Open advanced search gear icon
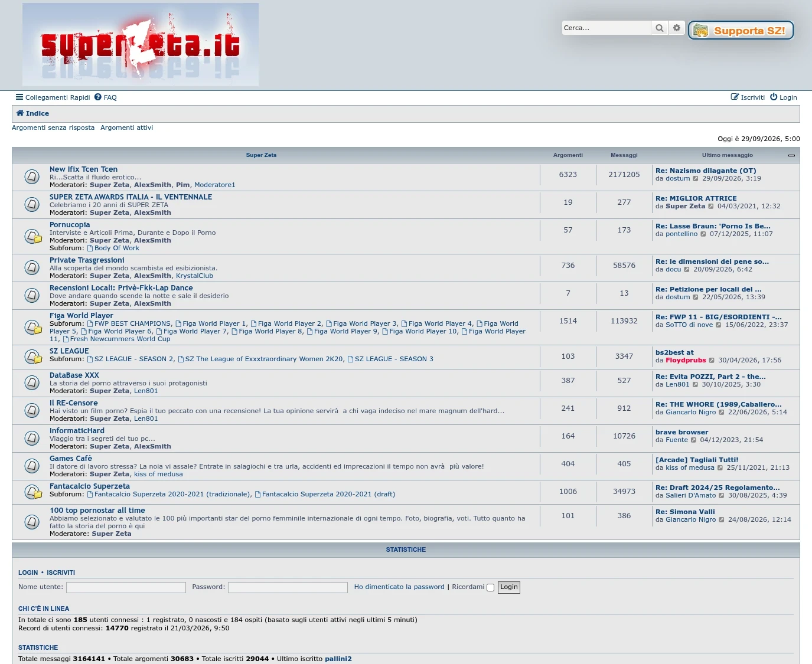The width and height of the screenshot is (812, 664). pyautogui.click(x=676, y=28)
